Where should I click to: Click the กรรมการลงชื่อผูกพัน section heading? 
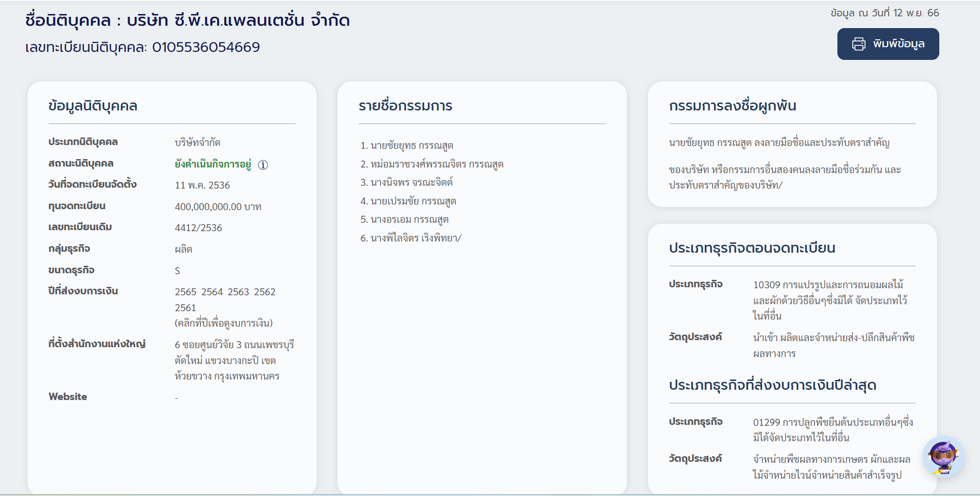[x=732, y=106]
